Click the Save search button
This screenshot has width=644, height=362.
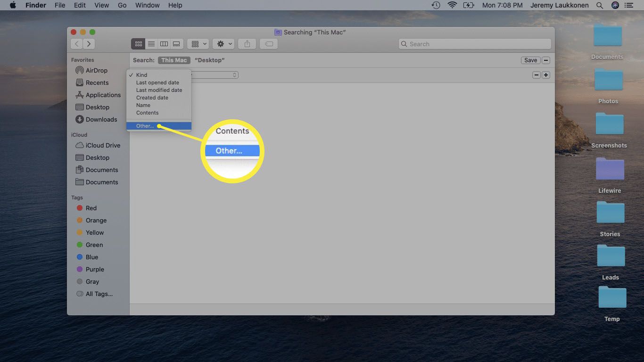(530, 60)
